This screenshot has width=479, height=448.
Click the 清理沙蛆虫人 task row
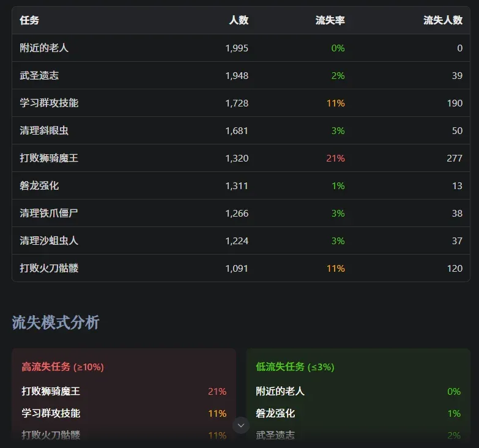click(240, 241)
